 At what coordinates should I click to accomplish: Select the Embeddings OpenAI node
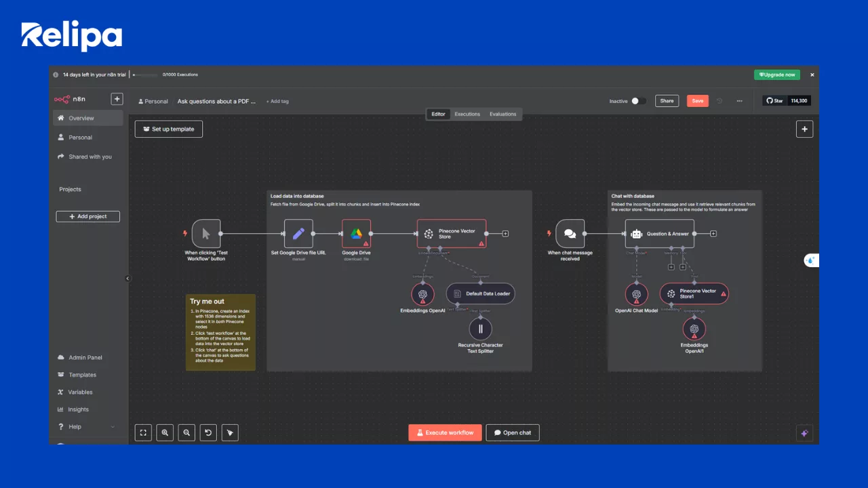(422, 293)
